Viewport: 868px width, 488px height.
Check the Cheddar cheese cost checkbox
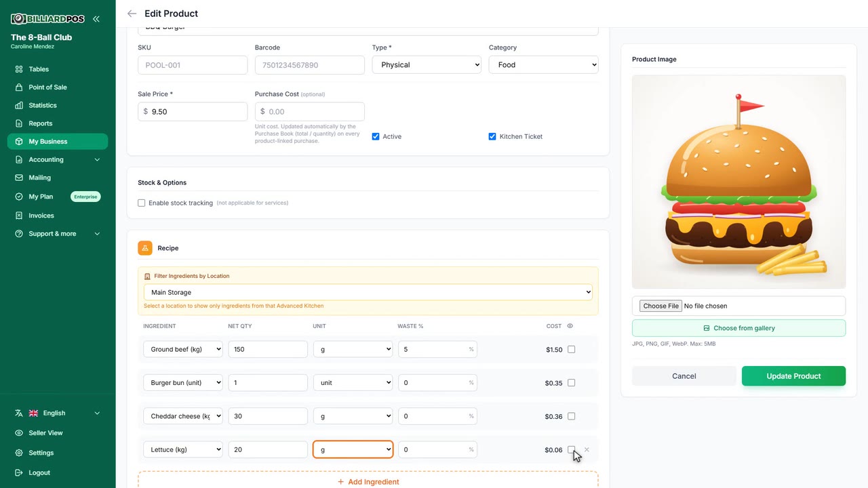click(571, 416)
